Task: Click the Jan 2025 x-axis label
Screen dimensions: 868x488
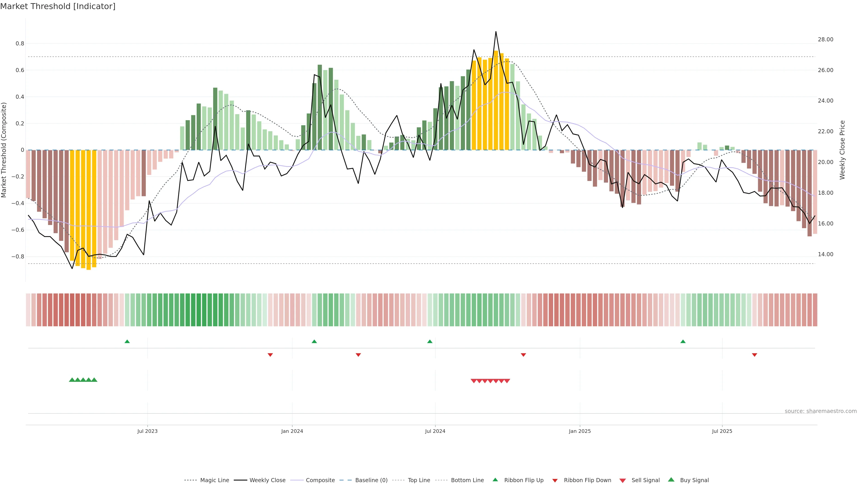Action: [580, 431]
